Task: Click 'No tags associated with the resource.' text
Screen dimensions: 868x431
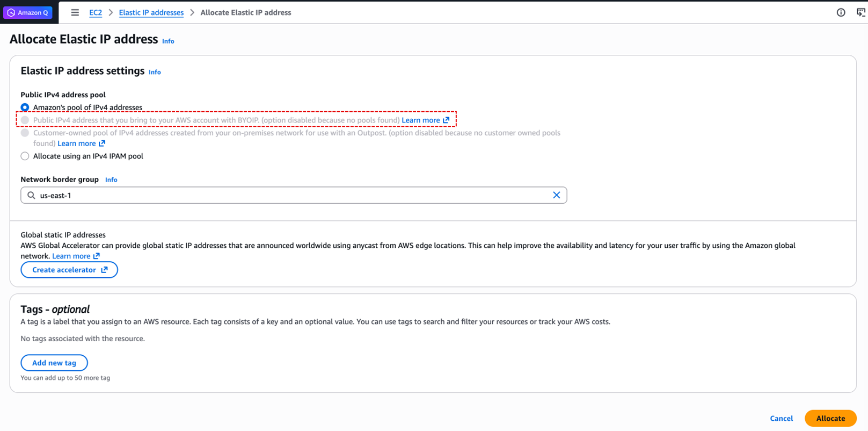Action: (x=83, y=339)
